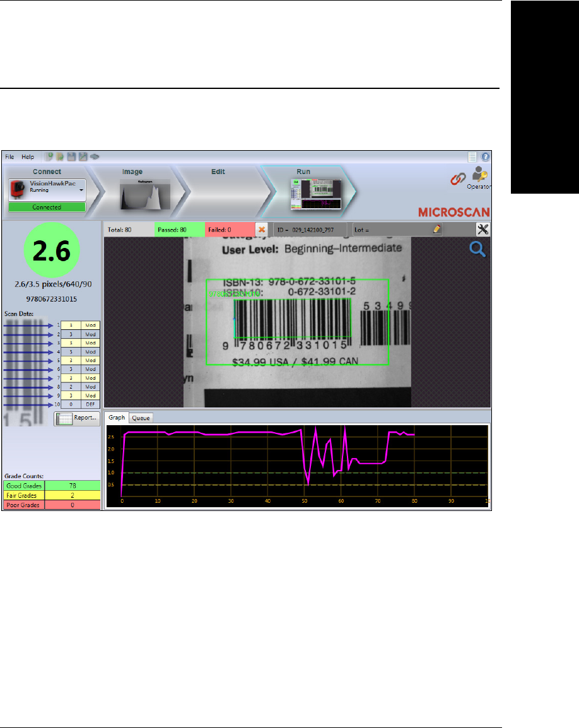The height and width of the screenshot is (728, 579).
Task: Click the Image step histogram thumbnail
Action: [x=145, y=194]
